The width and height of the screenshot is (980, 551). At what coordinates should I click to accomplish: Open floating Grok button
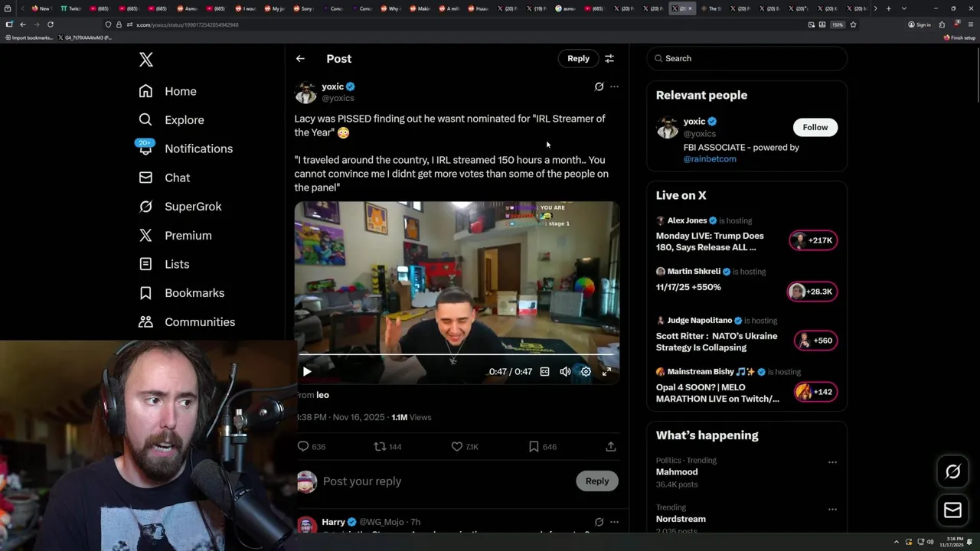coord(953,472)
